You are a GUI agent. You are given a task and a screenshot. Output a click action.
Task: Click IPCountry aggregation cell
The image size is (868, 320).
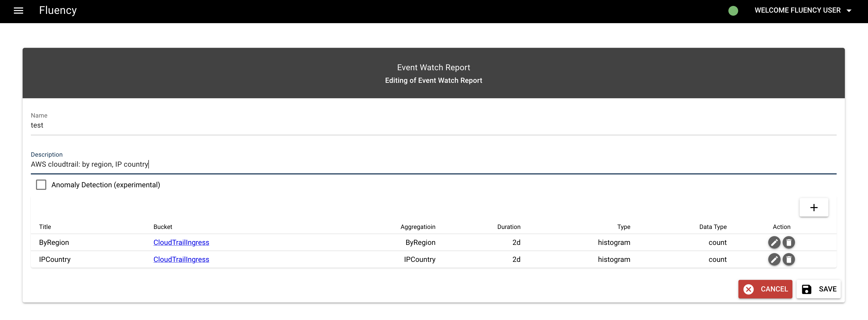click(x=420, y=259)
